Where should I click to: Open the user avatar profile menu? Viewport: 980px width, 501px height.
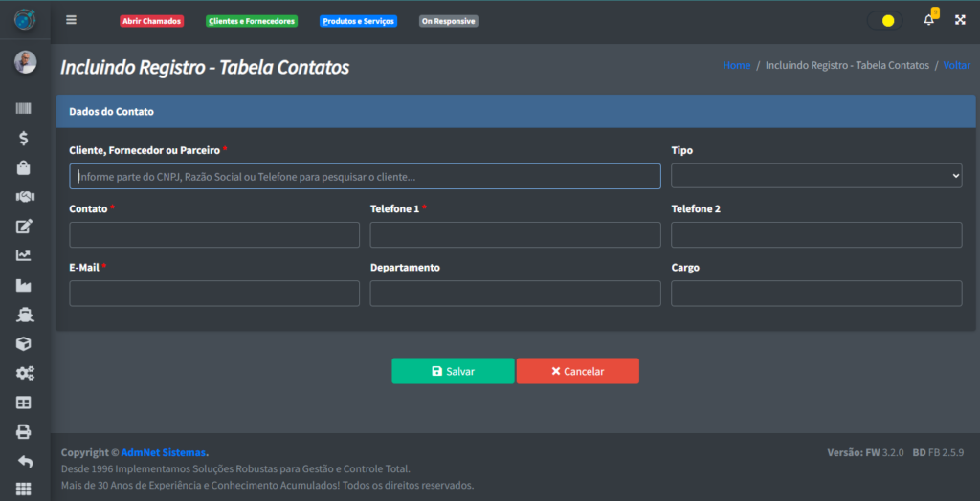tap(25, 62)
